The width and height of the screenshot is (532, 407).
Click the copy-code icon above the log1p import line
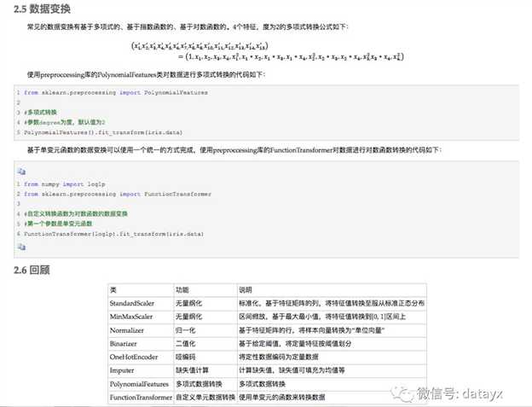(x=21, y=172)
